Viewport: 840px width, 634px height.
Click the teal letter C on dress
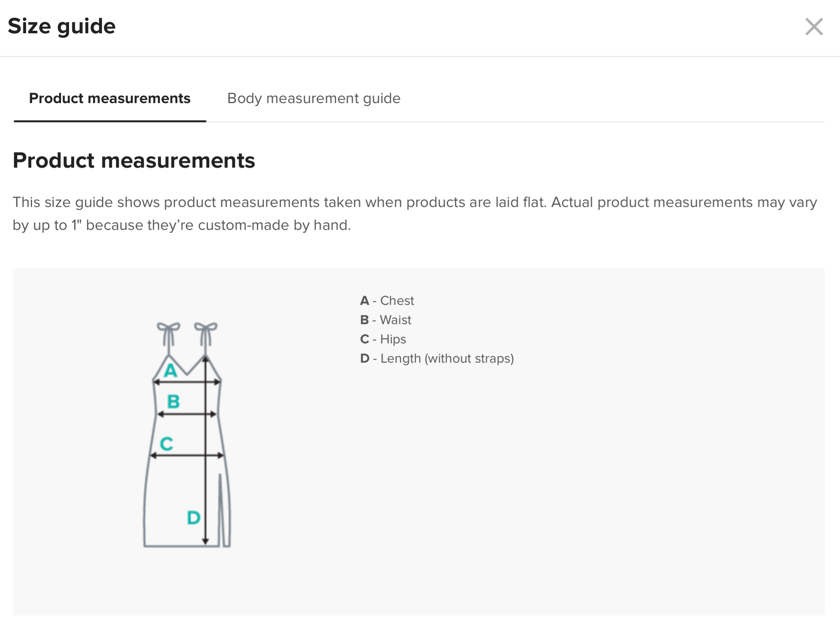click(x=166, y=444)
